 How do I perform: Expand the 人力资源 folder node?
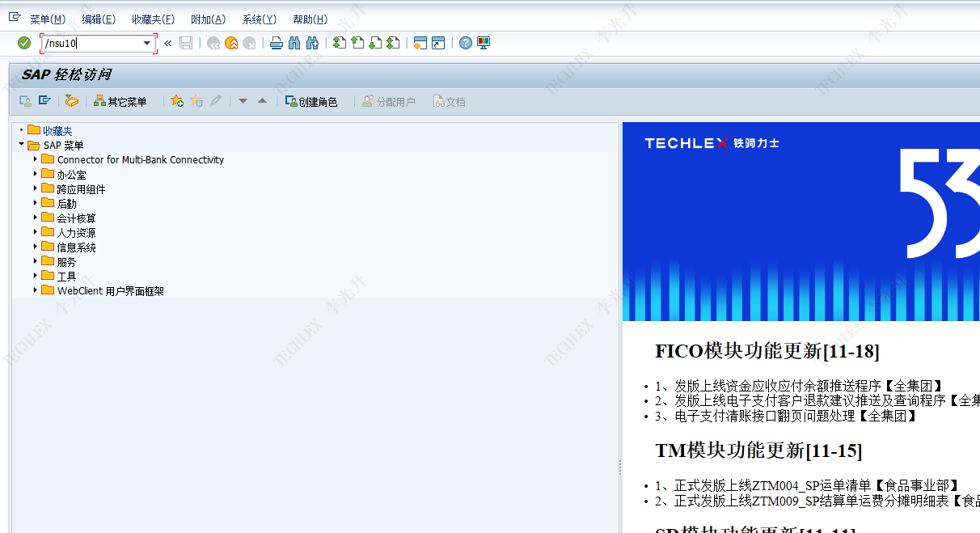click(36, 232)
